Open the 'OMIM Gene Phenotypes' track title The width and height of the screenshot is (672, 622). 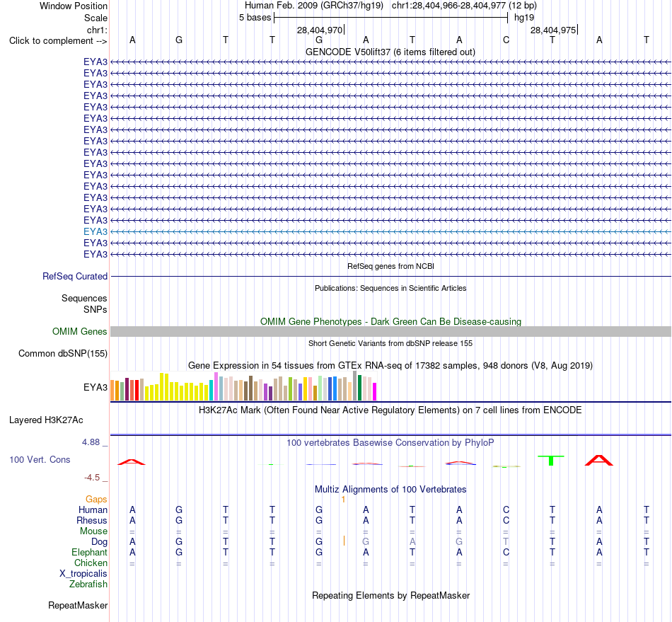pyautogui.click(x=391, y=321)
